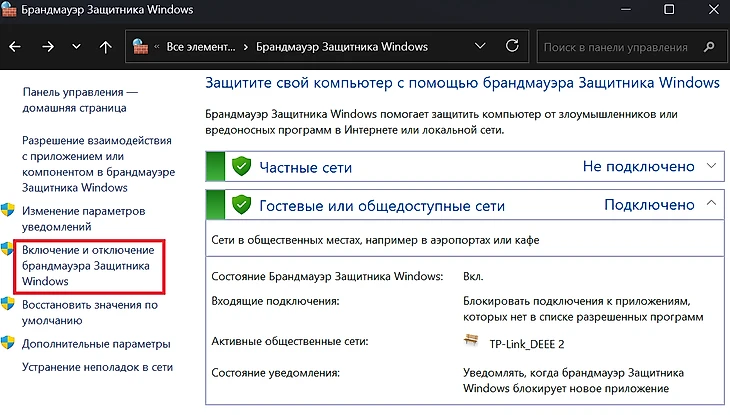Click the «Вкл.» firewall state value
This screenshot has height=415, width=730.
[x=473, y=276]
